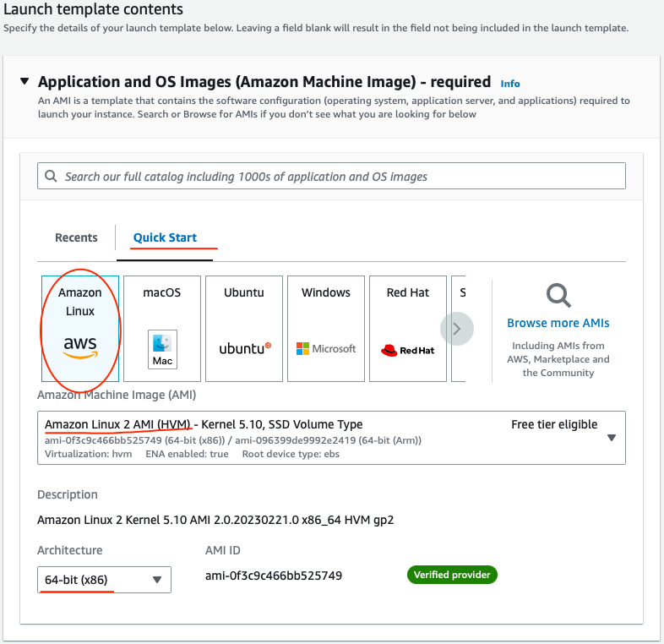Click the Browse more AMIs link

(x=558, y=323)
